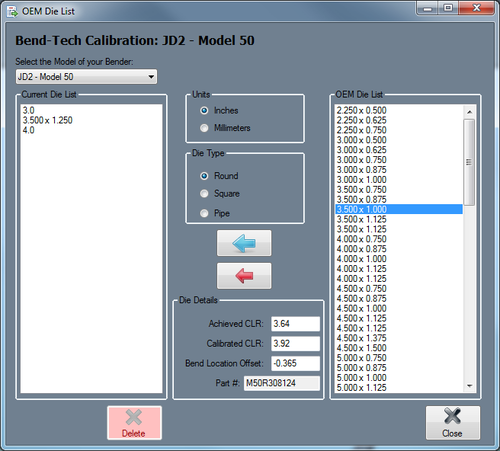Screen dimensions: 500x451
Task: Select 4.500 x 0.750 in OEM list
Action: [399, 289]
